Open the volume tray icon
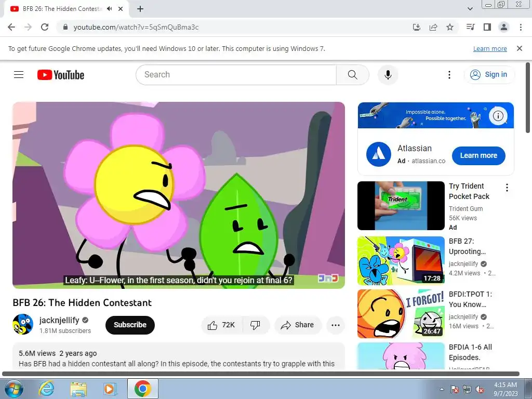This screenshot has height=399, width=532. click(480, 389)
